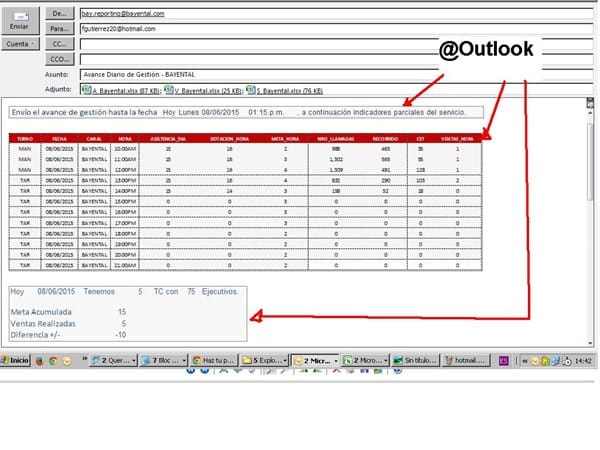The width and height of the screenshot is (600, 450).
Task: Switch to 'hotmail...' taskbar window
Action: tap(466, 360)
